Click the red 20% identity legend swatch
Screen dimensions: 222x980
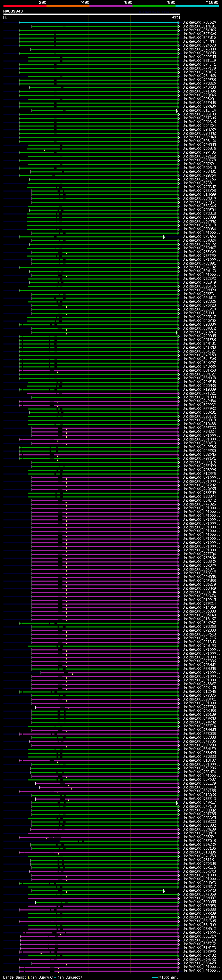25,6
